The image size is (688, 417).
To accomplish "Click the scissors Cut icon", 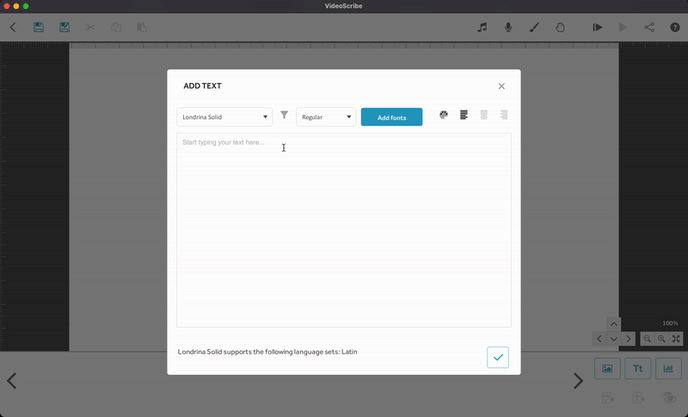I will pos(90,27).
